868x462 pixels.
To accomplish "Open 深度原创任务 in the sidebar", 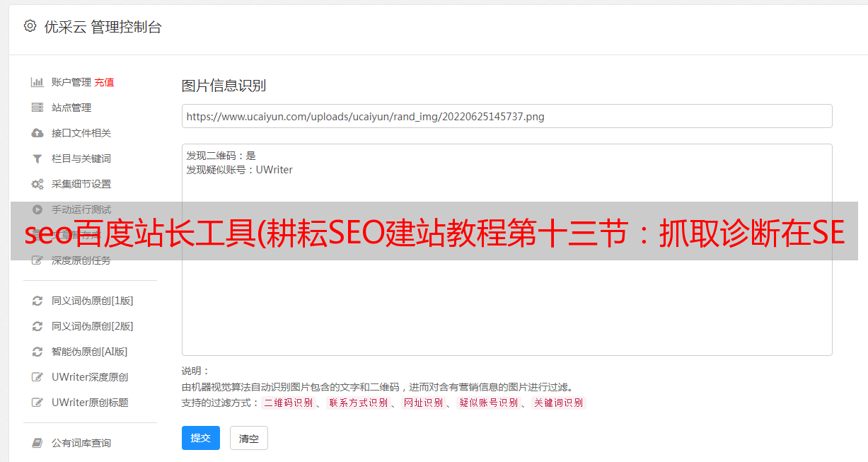I will coord(81,260).
